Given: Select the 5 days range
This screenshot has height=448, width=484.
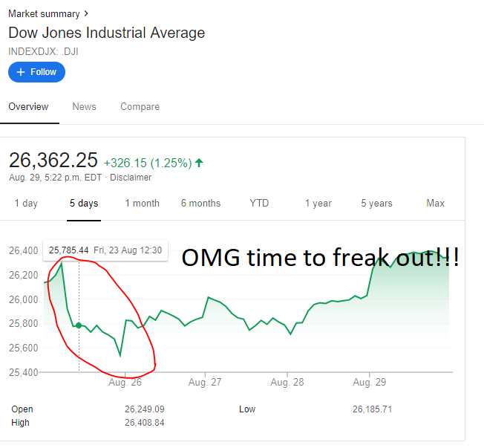Looking at the screenshot, I should pyautogui.click(x=84, y=204).
